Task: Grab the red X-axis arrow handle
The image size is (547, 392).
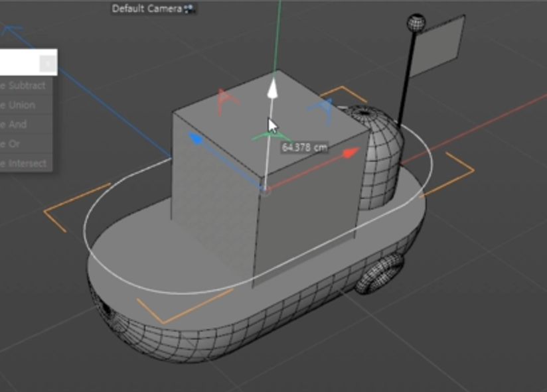Action: [351, 153]
